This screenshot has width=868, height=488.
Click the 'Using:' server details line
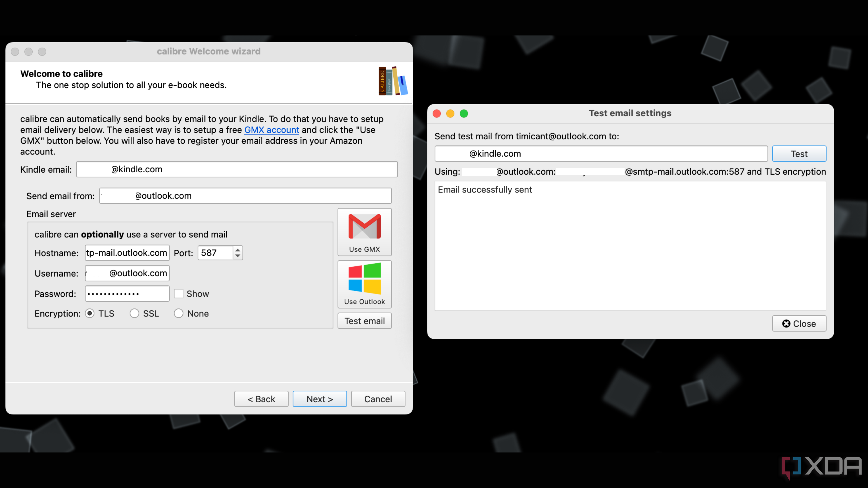click(x=630, y=172)
